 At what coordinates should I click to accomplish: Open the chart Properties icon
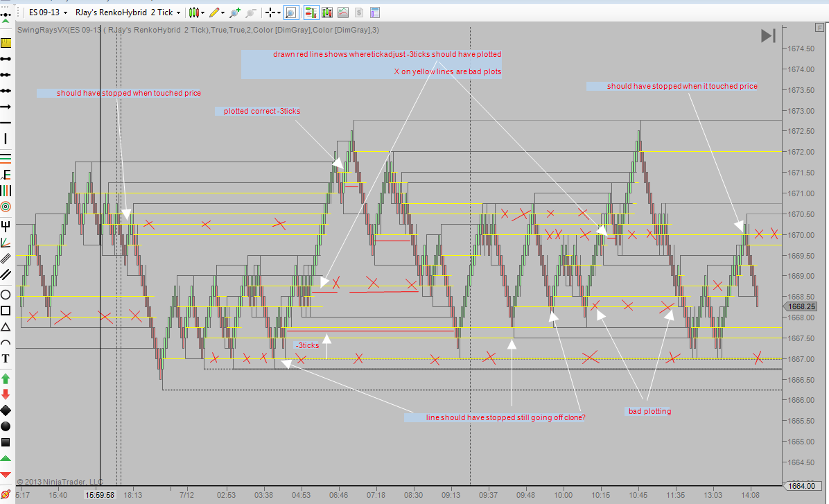(375, 12)
